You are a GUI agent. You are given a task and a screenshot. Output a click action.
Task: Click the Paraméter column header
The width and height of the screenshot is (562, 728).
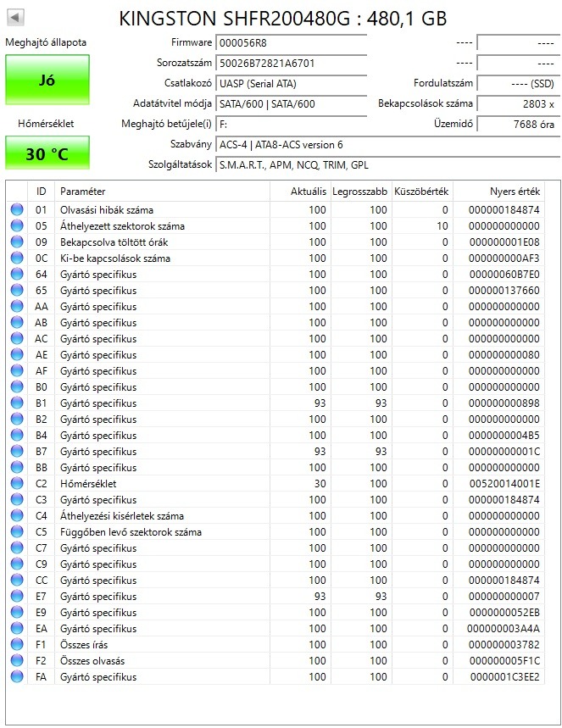click(162, 192)
